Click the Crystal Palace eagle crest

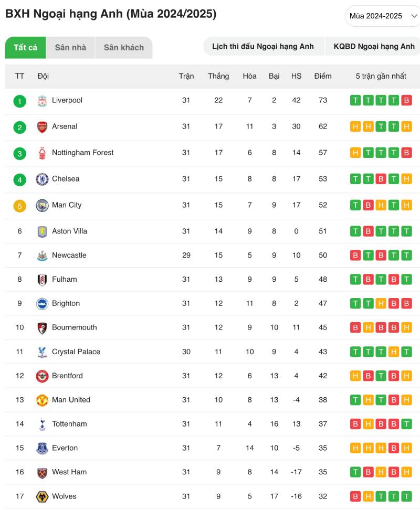click(x=42, y=352)
